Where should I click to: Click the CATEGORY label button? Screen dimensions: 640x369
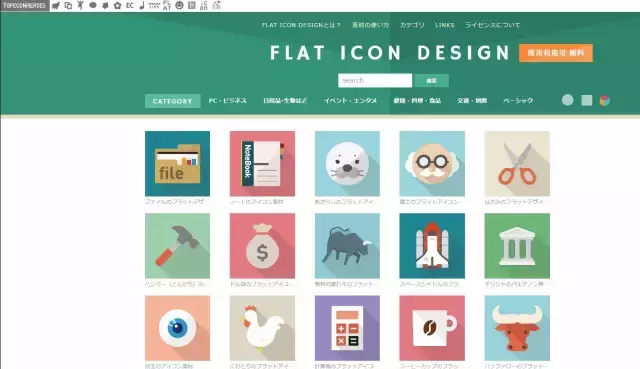tap(173, 101)
